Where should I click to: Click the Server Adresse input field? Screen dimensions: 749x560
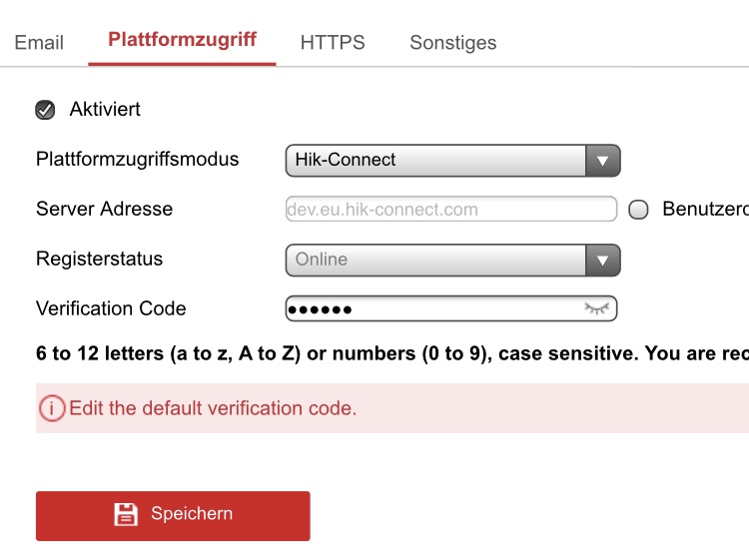point(450,210)
